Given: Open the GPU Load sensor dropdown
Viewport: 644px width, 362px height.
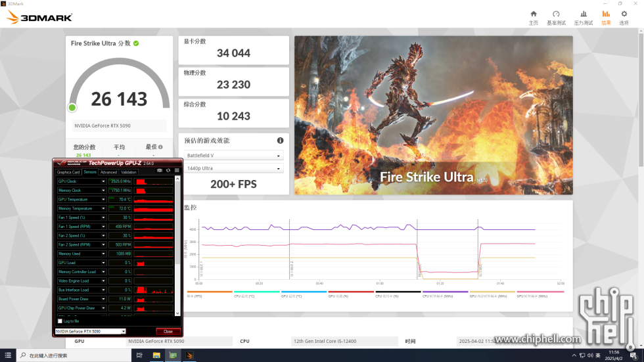Looking at the screenshot, I should click(104, 263).
